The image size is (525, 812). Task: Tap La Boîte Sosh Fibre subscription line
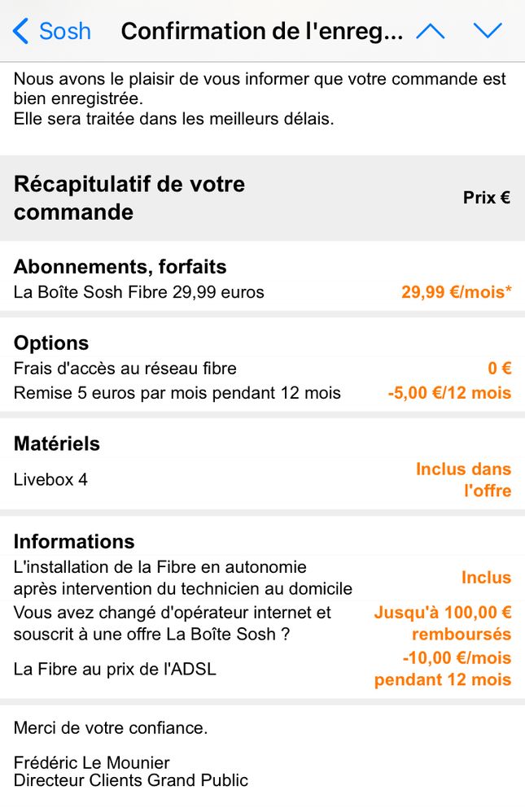tap(139, 292)
